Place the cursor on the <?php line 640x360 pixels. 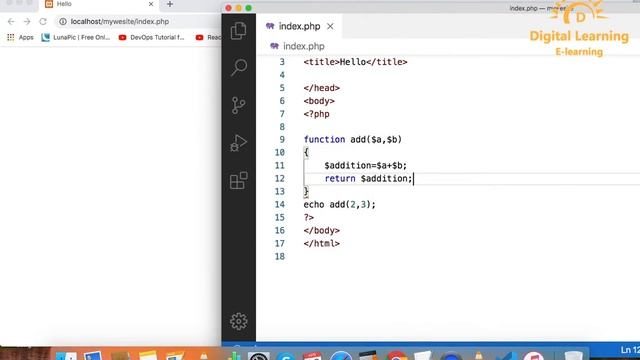(316, 114)
